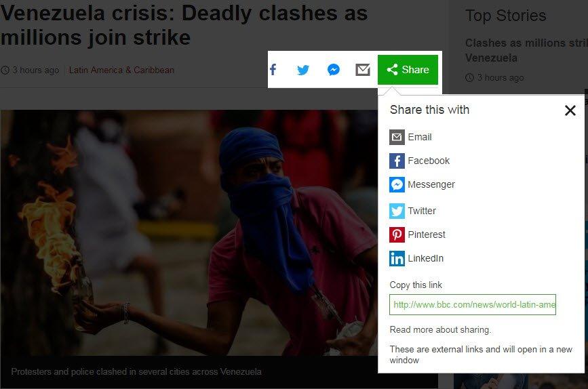Image resolution: width=588 pixels, height=389 pixels.
Task: Share via Pinterest option
Action: (417, 234)
